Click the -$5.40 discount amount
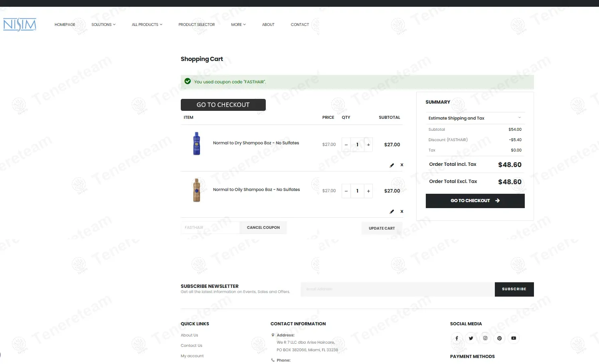Viewport: 599px width, 364px height. (x=515, y=140)
